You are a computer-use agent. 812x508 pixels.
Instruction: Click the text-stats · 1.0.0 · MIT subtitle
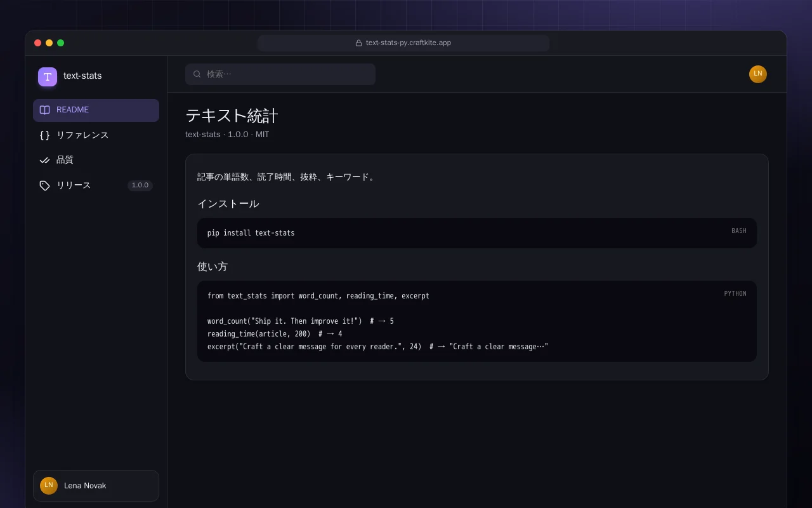227,135
